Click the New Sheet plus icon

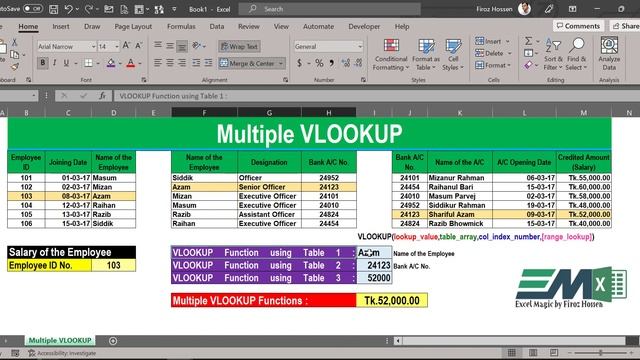pos(113,340)
